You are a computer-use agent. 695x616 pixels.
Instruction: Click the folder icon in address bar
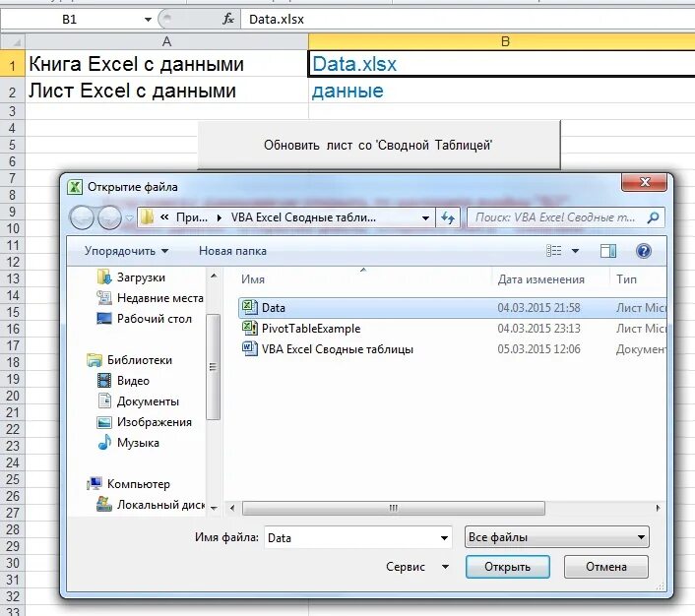click(x=147, y=217)
